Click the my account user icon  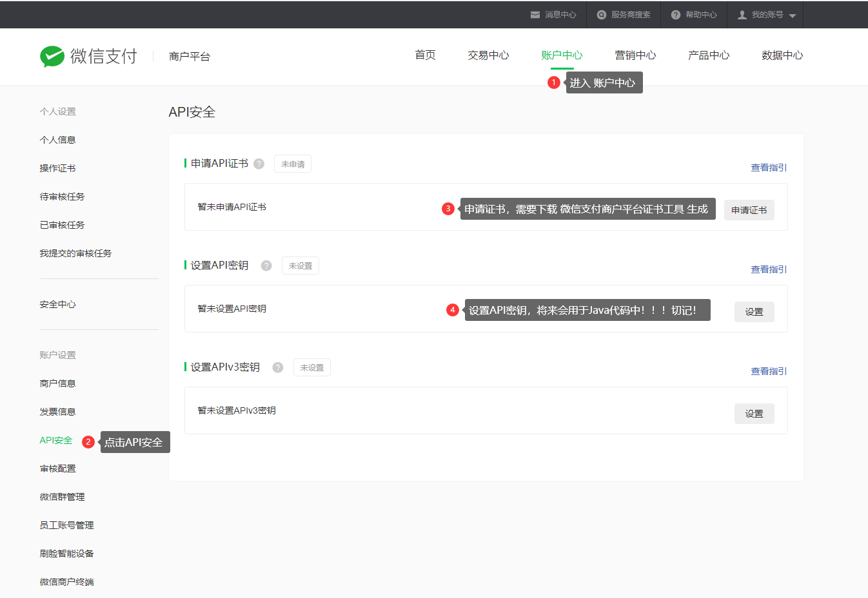[x=742, y=15]
